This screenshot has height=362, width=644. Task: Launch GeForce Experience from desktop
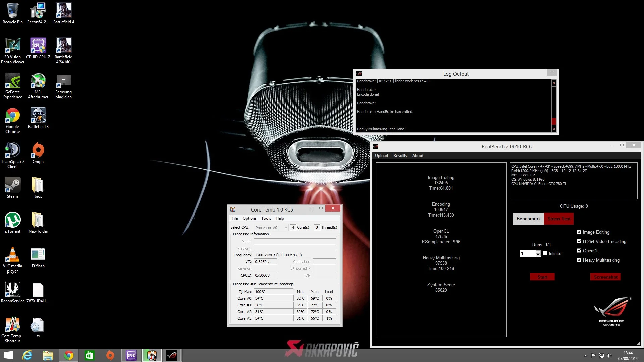click(x=13, y=86)
